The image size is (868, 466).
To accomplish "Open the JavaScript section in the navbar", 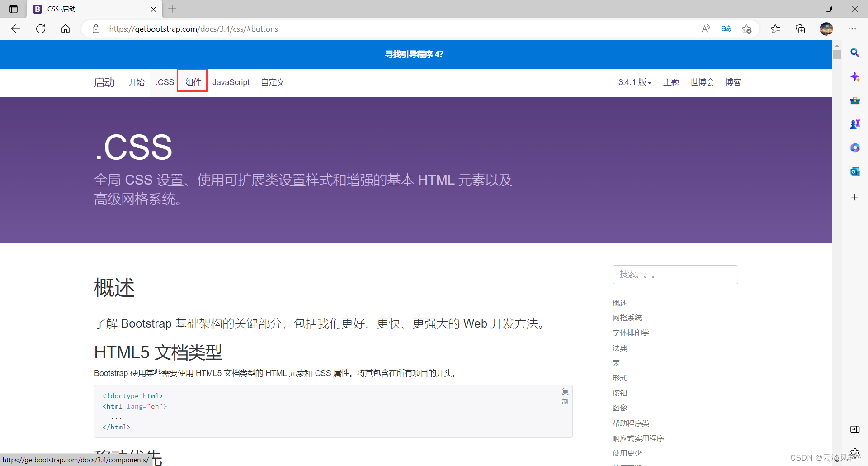I will 231,82.
